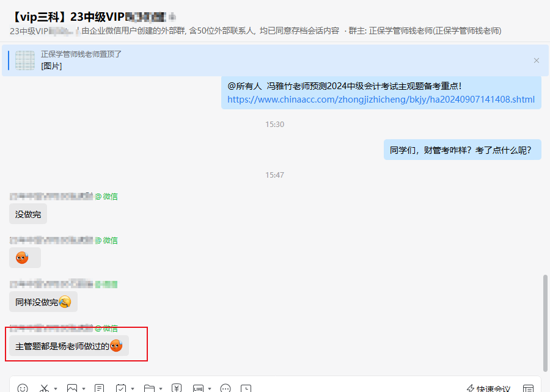Start a LIVE broadcast icon
Viewport: 550px width, 392px height.
(198, 388)
